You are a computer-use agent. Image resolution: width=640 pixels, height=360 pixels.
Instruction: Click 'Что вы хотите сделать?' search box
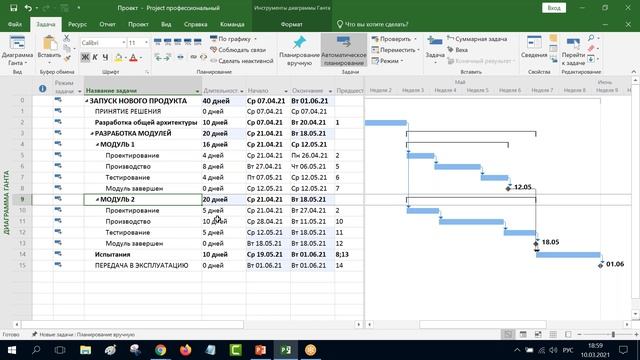[372, 24]
